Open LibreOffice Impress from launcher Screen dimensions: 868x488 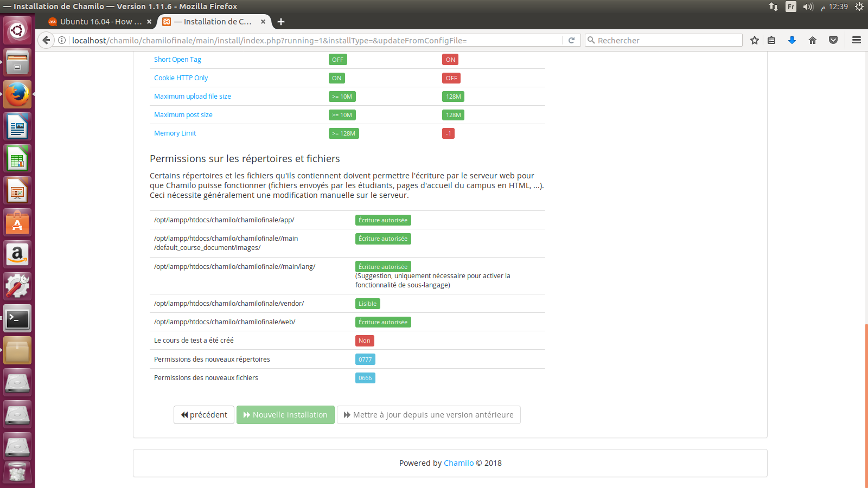17,191
